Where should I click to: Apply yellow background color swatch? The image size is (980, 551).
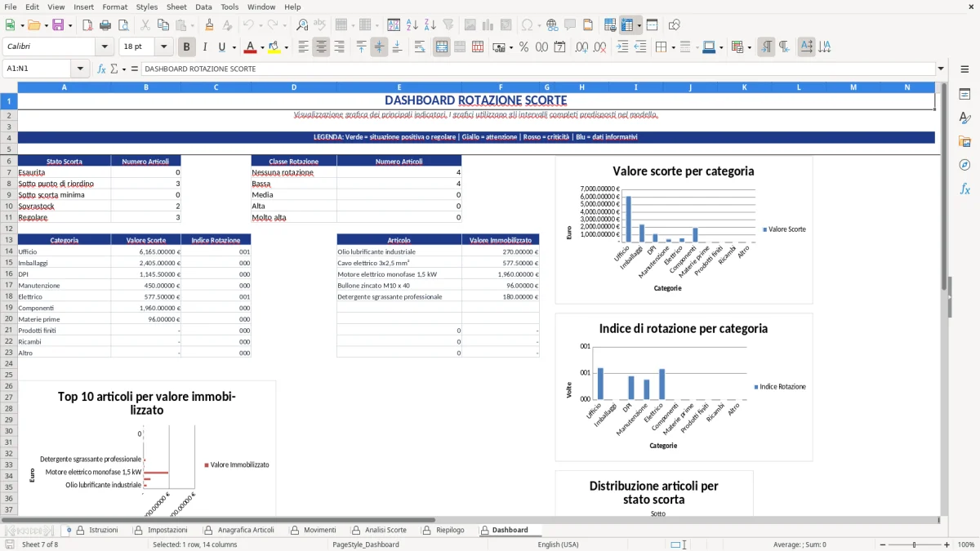click(274, 47)
